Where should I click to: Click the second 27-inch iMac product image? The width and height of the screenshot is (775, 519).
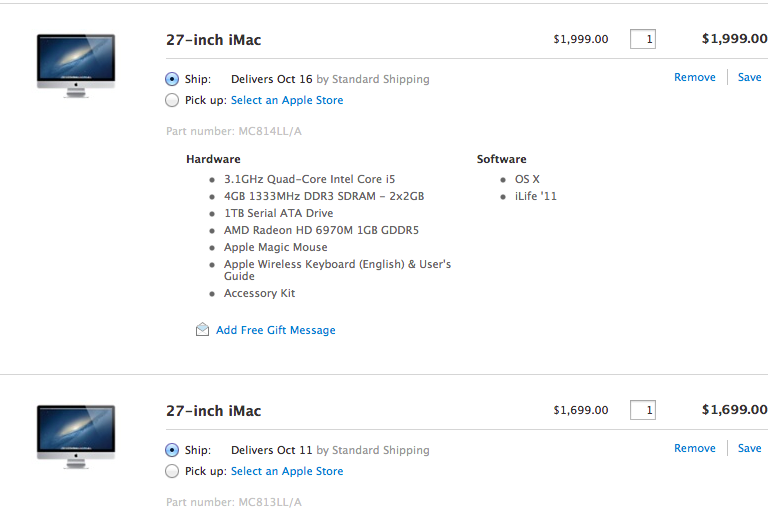pyautogui.click(x=76, y=436)
